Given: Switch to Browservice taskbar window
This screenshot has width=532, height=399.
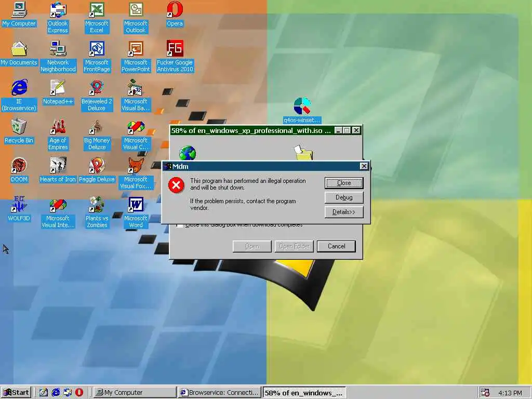Looking at the screenshot, I should coord(220,393).
